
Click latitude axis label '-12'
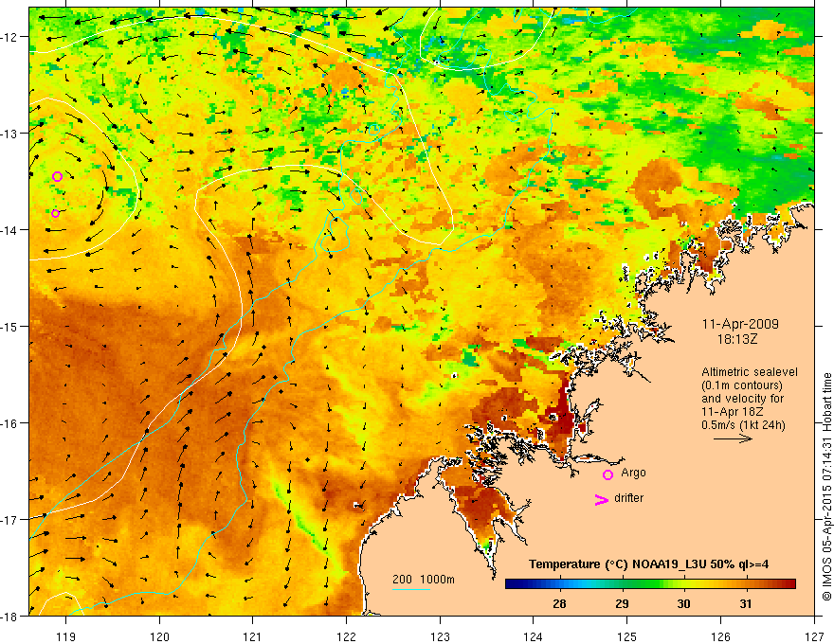[x=10, y=37]
